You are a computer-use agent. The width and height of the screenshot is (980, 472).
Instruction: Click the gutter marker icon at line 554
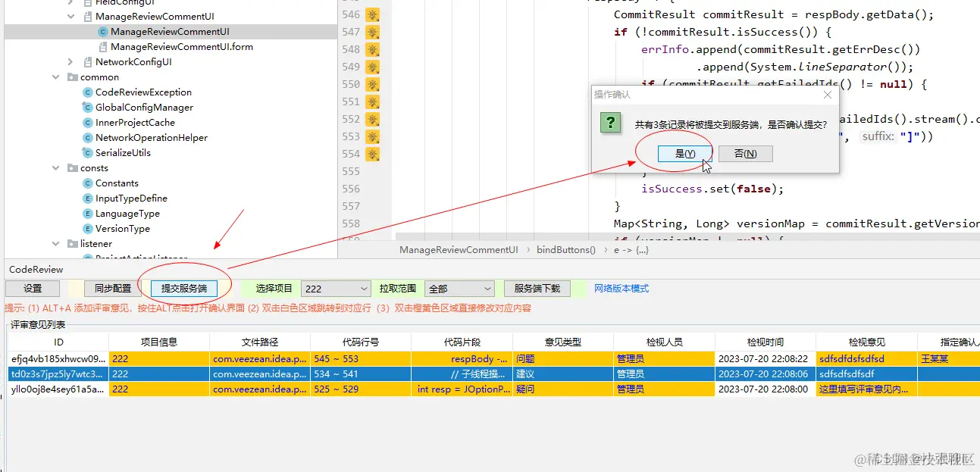[x=372, y=154]
